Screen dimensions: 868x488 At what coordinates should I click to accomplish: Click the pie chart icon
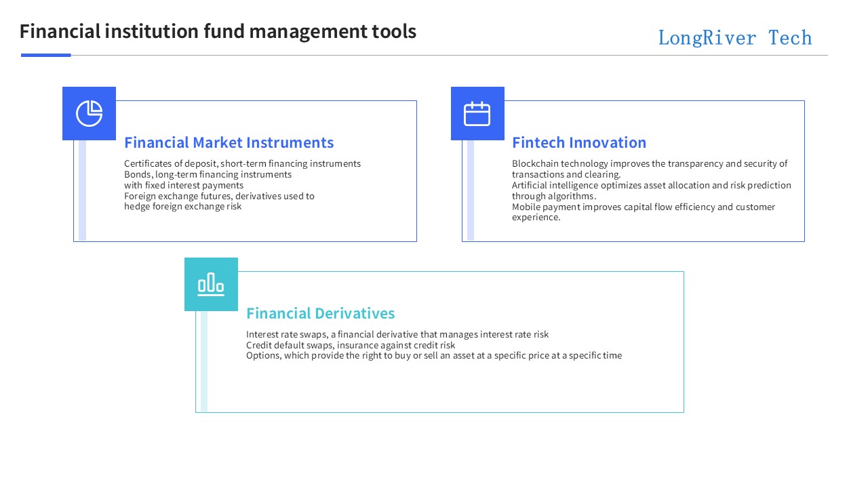pyautogui.click(x=89, y=113)
